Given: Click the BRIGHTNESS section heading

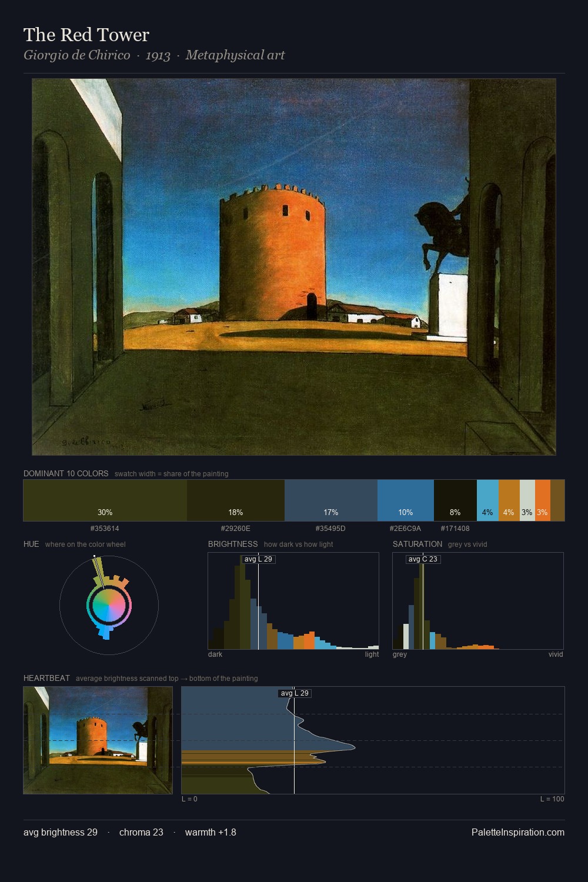Looking at the screenshot, I should tap(233, 544).
